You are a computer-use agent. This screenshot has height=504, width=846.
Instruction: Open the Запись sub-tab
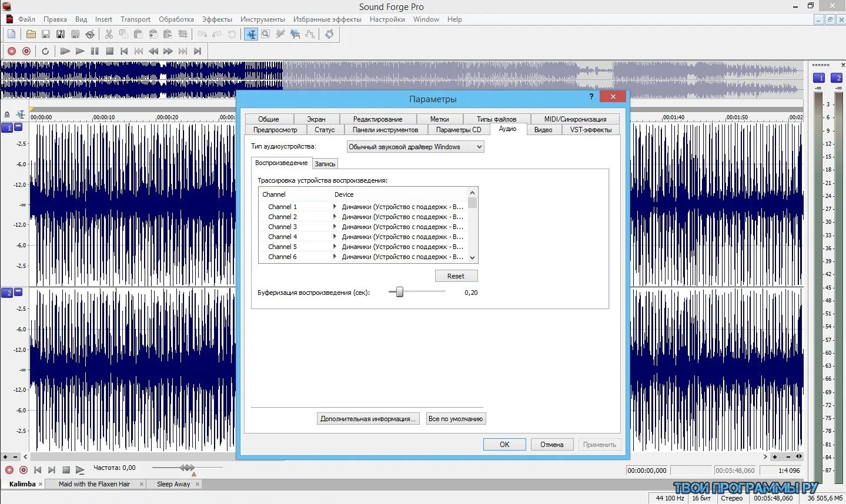pyautogui.click(x=325, y=164)
